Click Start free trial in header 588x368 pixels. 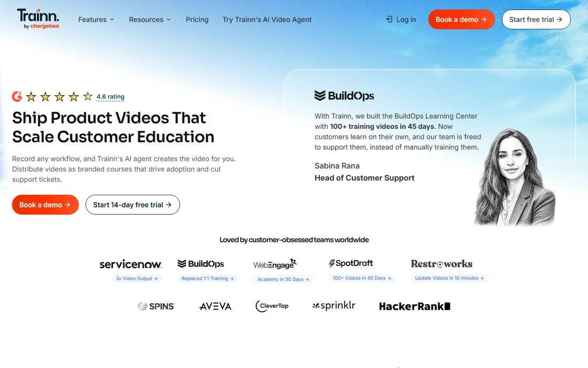click(x=536, y=19)
